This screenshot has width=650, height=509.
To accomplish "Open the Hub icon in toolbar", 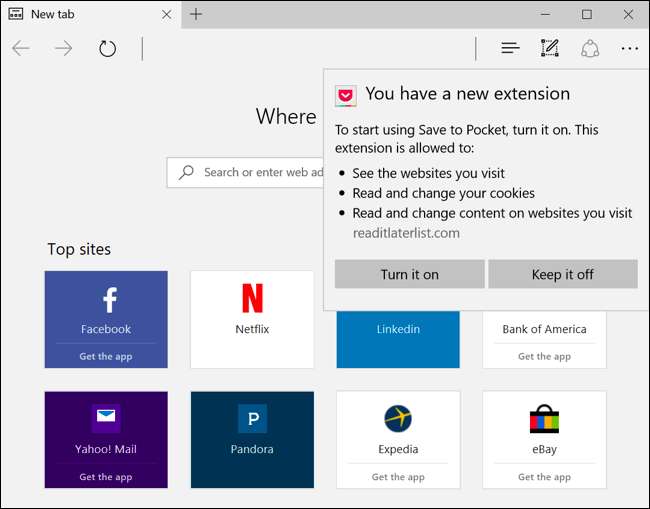I will [x=510, y=48].
